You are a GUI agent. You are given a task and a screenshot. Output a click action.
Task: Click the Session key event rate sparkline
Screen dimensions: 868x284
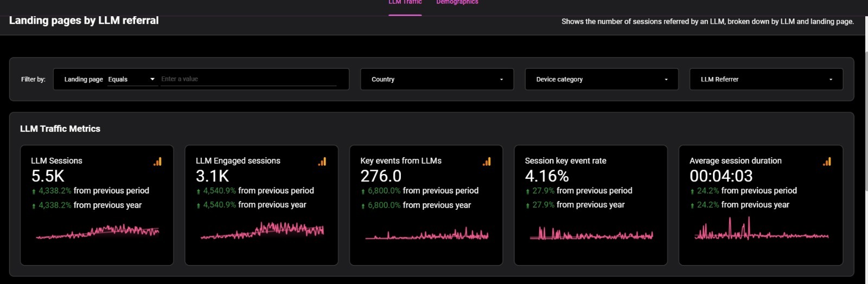coord(591,234)
